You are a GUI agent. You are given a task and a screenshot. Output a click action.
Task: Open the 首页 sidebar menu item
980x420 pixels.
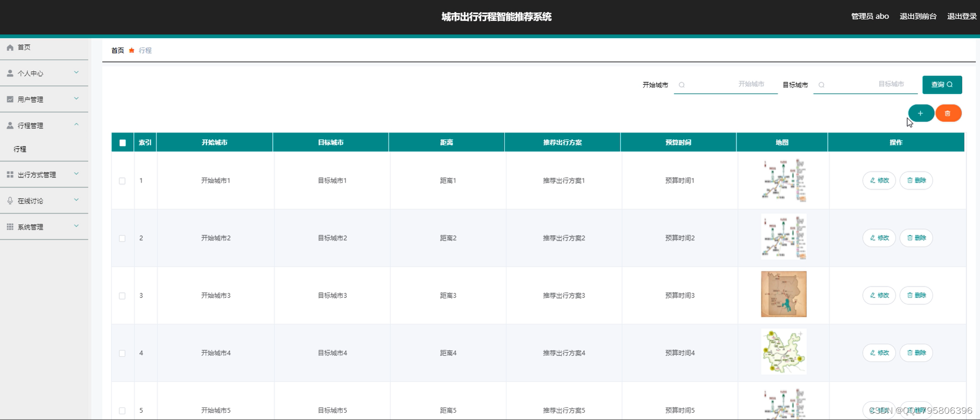pos(44,47)
